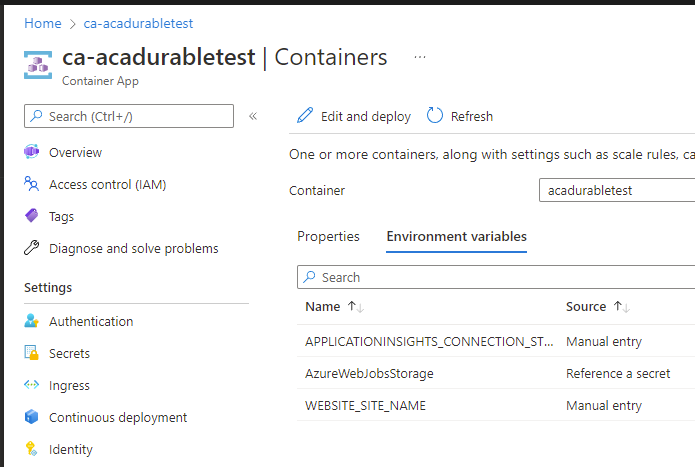Click the Diagnose wrench icon
695x467 pixels.
click(31, 248)
